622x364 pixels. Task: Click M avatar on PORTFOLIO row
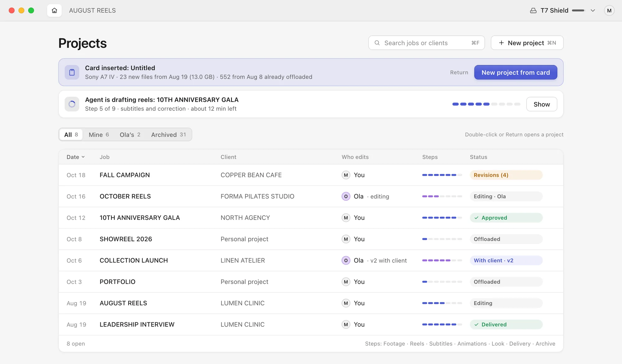(346, 282)
